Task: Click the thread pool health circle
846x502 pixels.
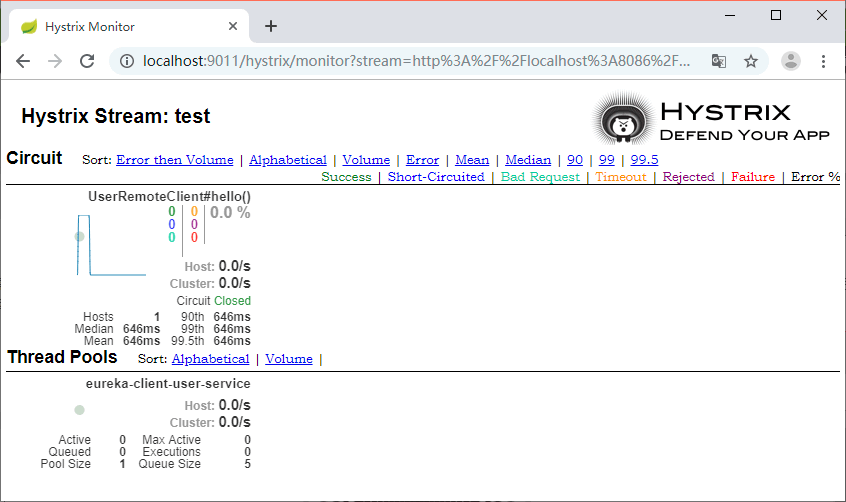Action: coord(79,410)
